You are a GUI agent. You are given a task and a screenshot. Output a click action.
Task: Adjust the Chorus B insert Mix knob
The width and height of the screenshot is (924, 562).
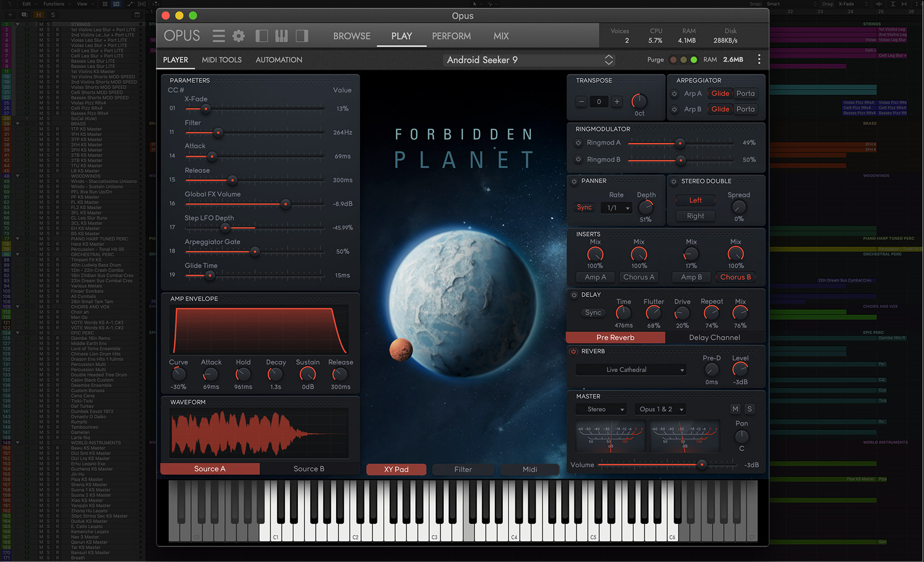[736, 254]
